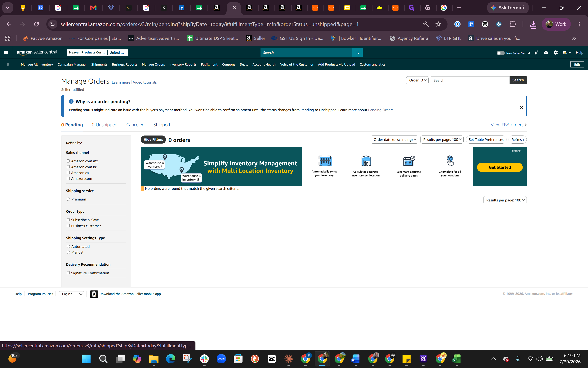Open the Chrome three-dot menu

579,24
